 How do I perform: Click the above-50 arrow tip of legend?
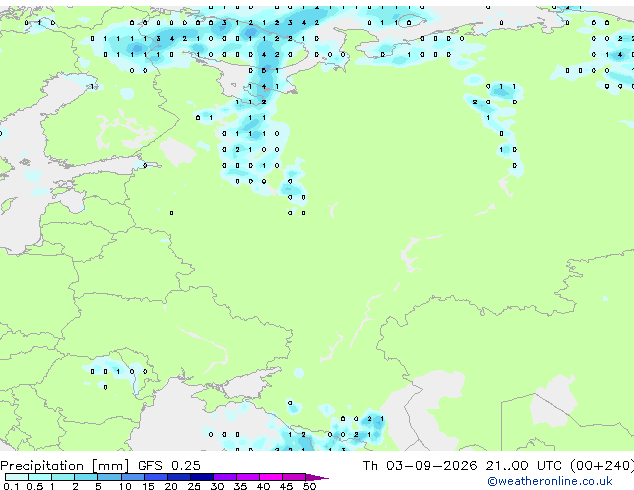click(317, 478)
